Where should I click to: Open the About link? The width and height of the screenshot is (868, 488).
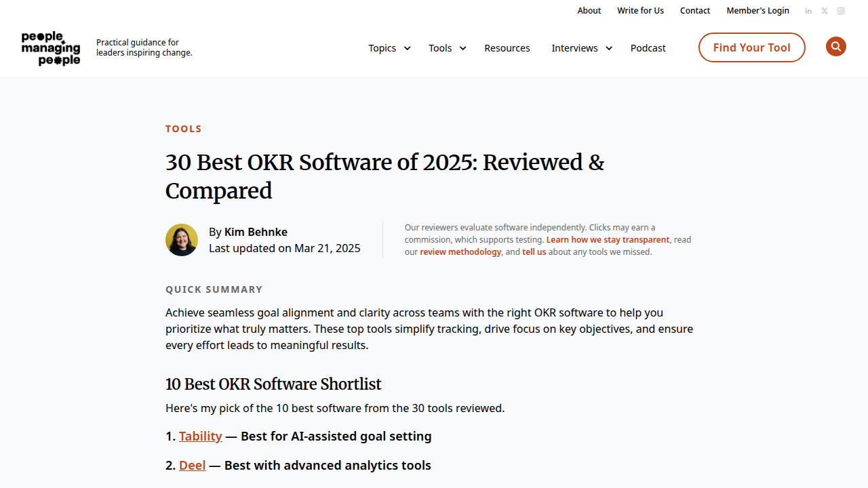pyautogui.click(x=589, y=11)
